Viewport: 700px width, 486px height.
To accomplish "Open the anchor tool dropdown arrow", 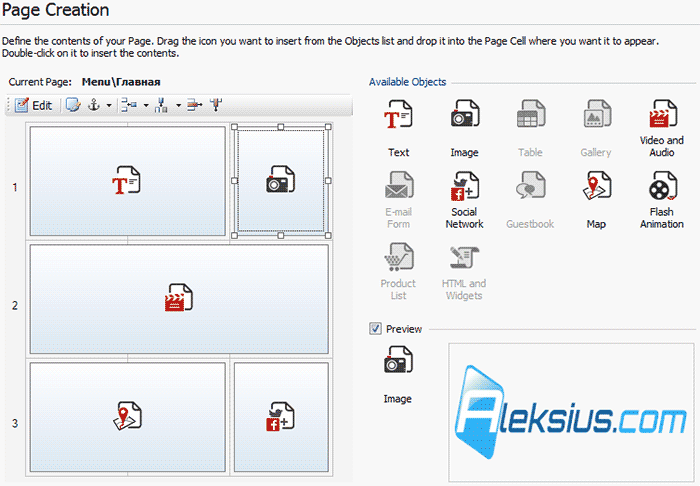I will (108, 106).
